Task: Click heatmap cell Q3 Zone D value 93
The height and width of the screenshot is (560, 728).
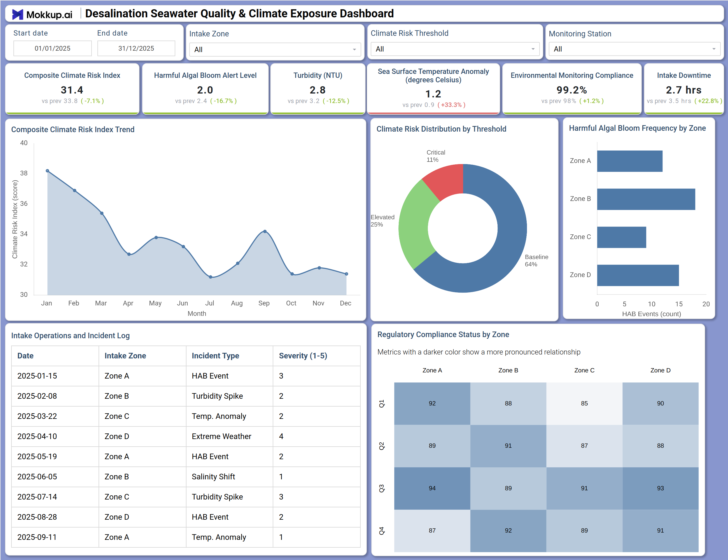Action: [660, 488]
